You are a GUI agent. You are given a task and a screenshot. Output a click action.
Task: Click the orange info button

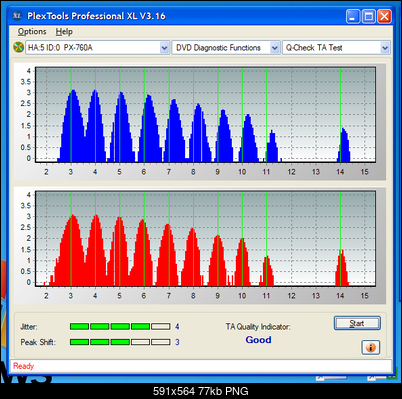[x=371, y=347]
